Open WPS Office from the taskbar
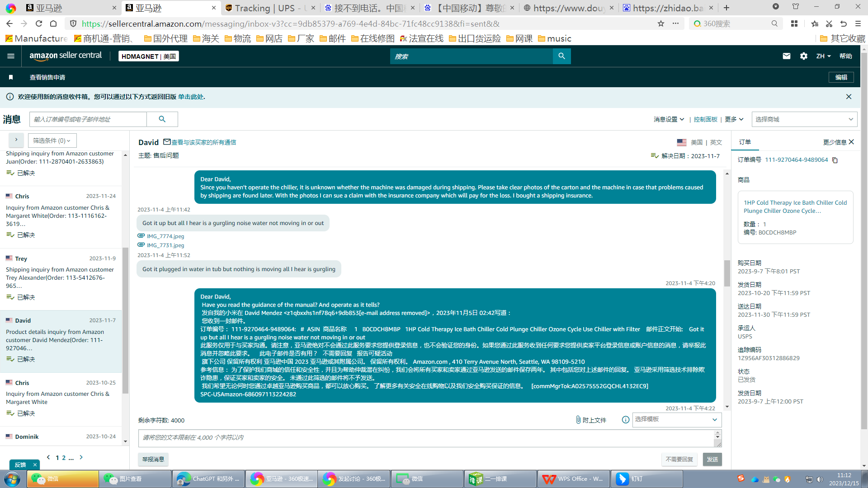The width and height of the screenshot is (868, 488). pos(574,479)
